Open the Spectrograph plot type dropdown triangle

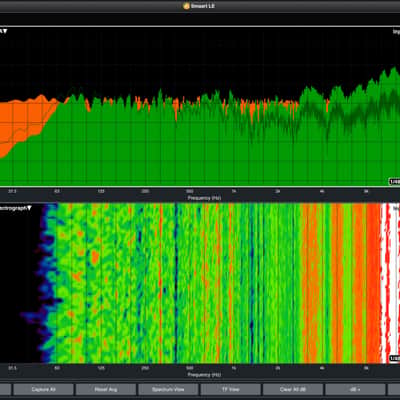point(29,208)
